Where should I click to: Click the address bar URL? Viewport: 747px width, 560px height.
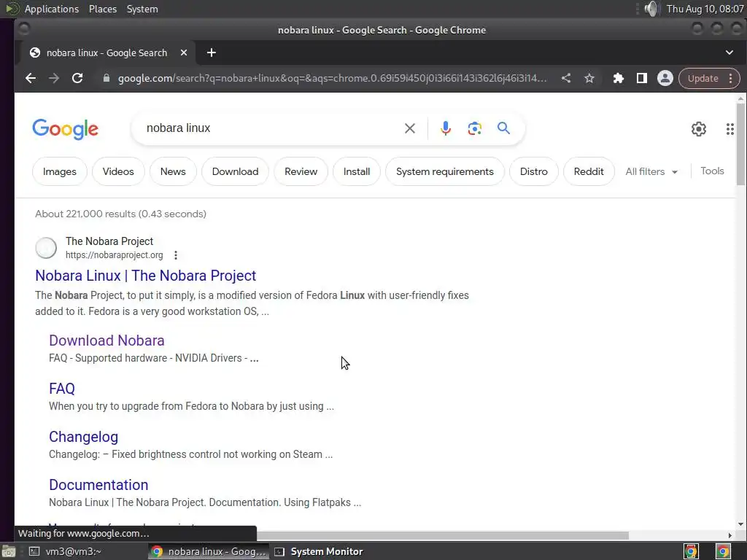coord(332,78)
